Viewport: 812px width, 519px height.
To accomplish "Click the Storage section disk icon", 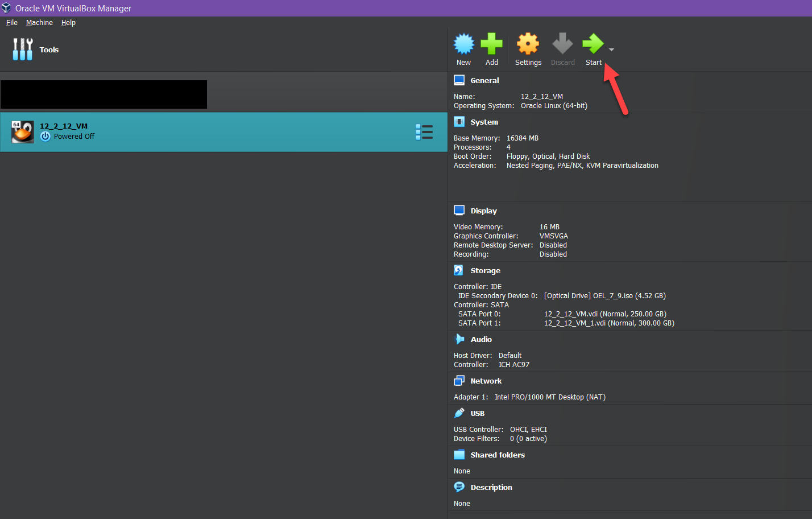I will coord(459,270).
